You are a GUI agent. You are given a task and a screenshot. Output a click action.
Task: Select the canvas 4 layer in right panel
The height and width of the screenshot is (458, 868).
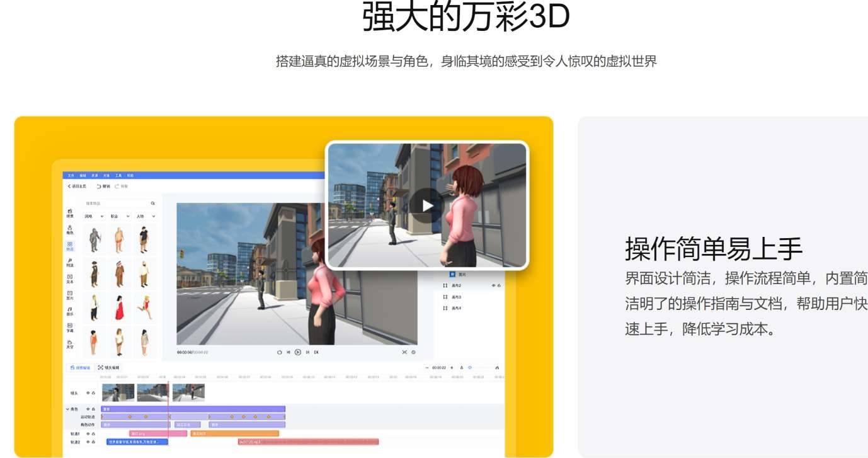click(452, 308)
